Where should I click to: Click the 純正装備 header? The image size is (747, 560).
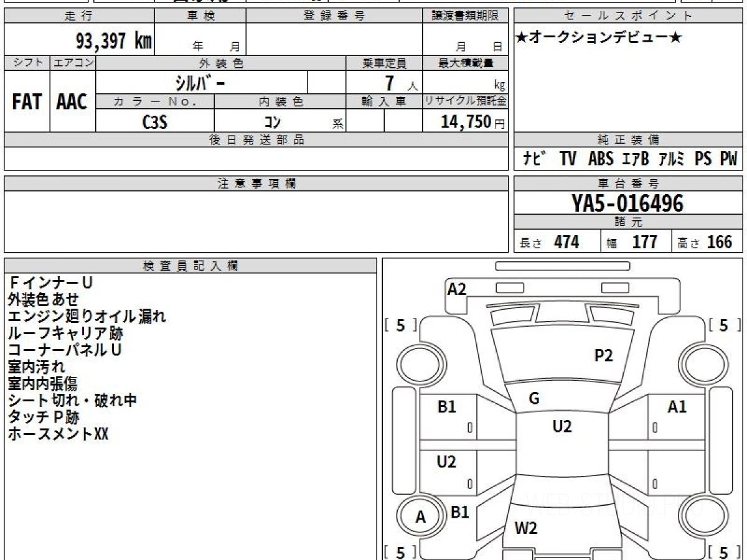click(x=629, y=140)
